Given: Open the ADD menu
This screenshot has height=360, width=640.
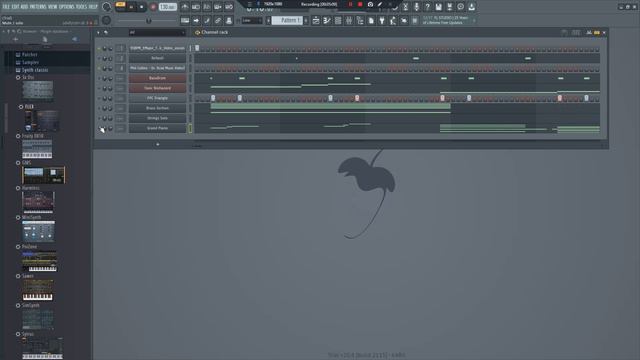Looking at the screenshot, I should [x=24, y=7].
